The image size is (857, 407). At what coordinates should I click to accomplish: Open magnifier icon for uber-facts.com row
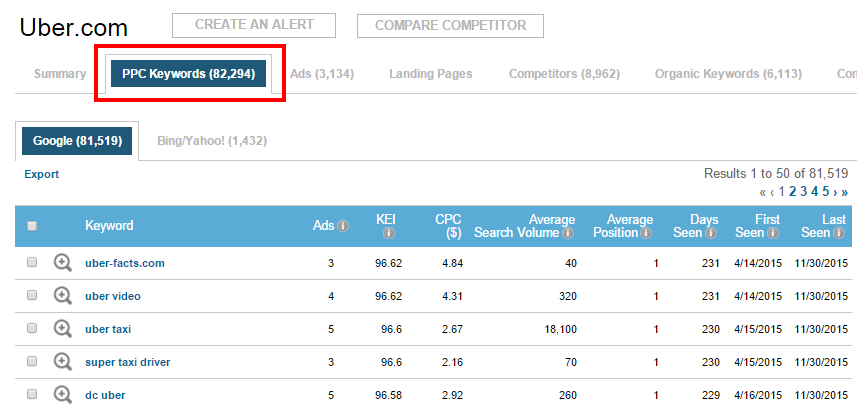pos(62,263)
